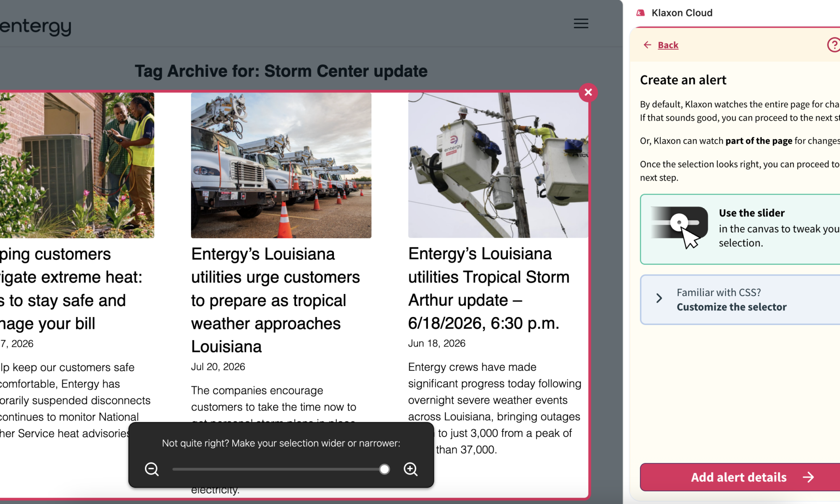Close the red selection overlay
The image size is (840, 504).
[x=588, y=92]
